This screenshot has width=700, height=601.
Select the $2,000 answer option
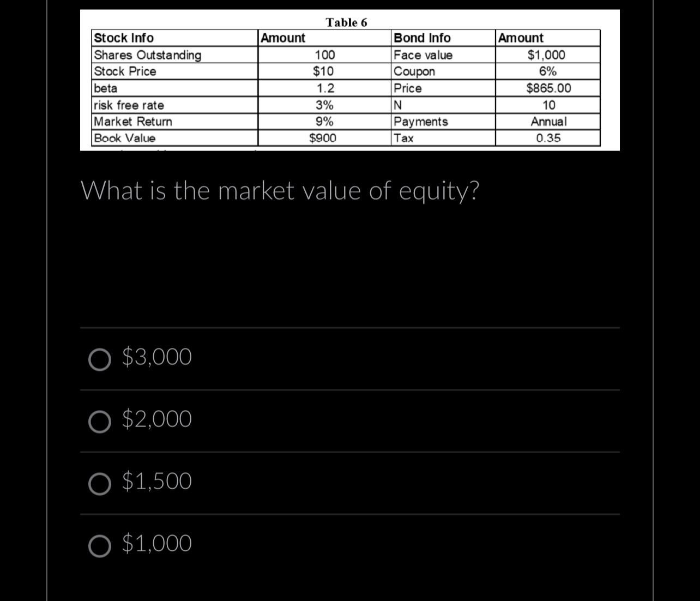[x=100, y=420]
